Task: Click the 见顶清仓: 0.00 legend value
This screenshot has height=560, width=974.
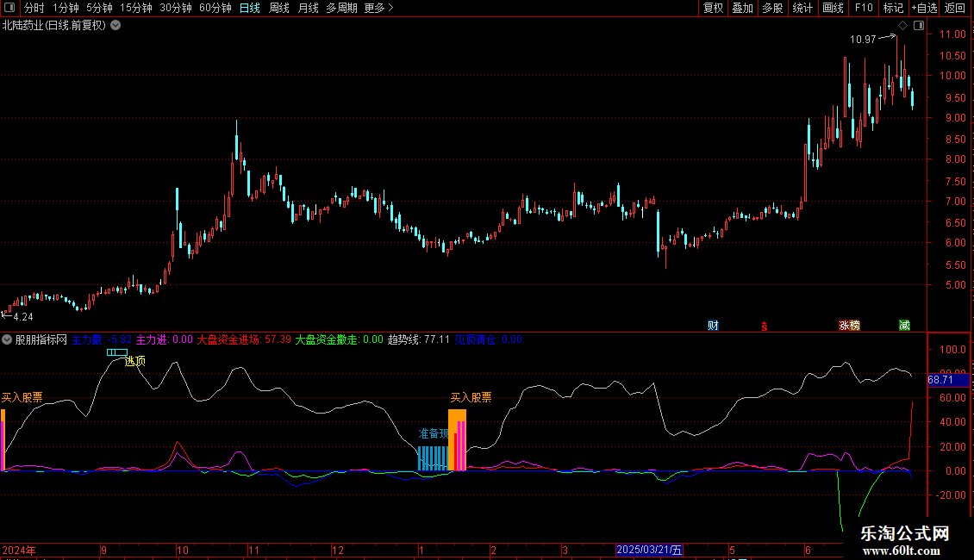Action: point(488,339)
